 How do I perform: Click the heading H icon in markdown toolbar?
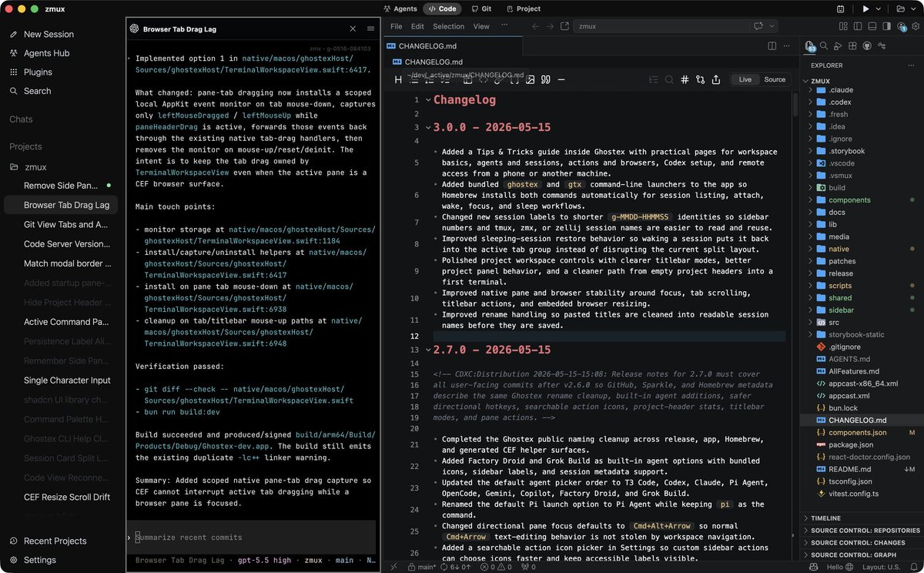[398, 79]
